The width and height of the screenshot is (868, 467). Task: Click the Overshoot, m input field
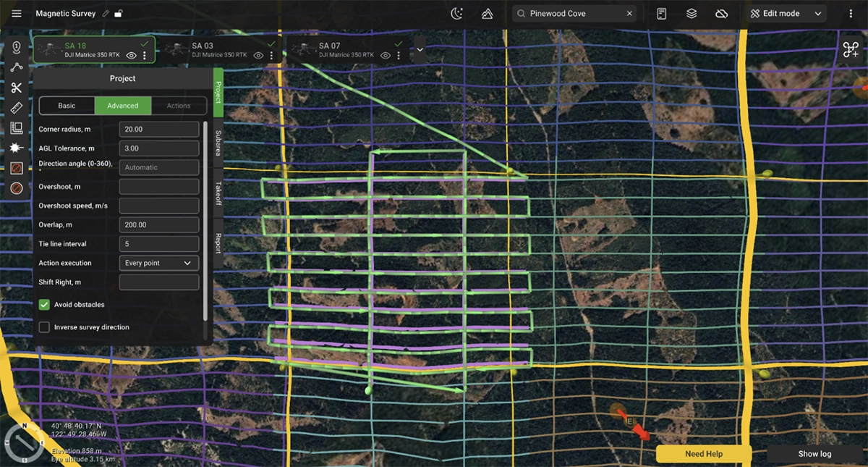[x=159, y=187]
